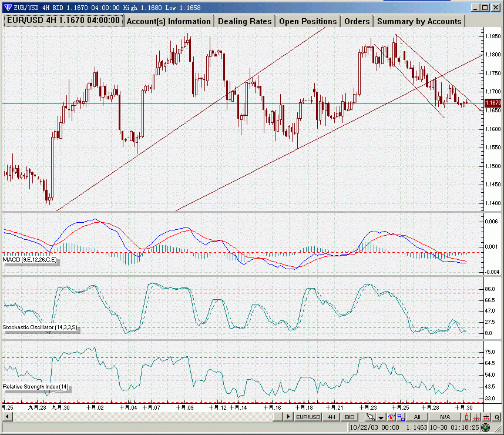
Task: Select the red candlestick chart type icon
Action: 467,417
